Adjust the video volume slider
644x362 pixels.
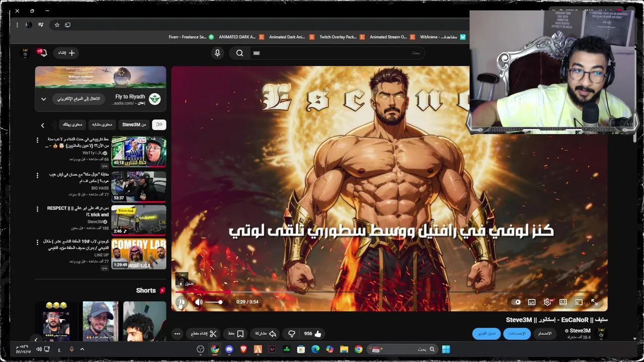pyautogui.click(x=215, y=302)
